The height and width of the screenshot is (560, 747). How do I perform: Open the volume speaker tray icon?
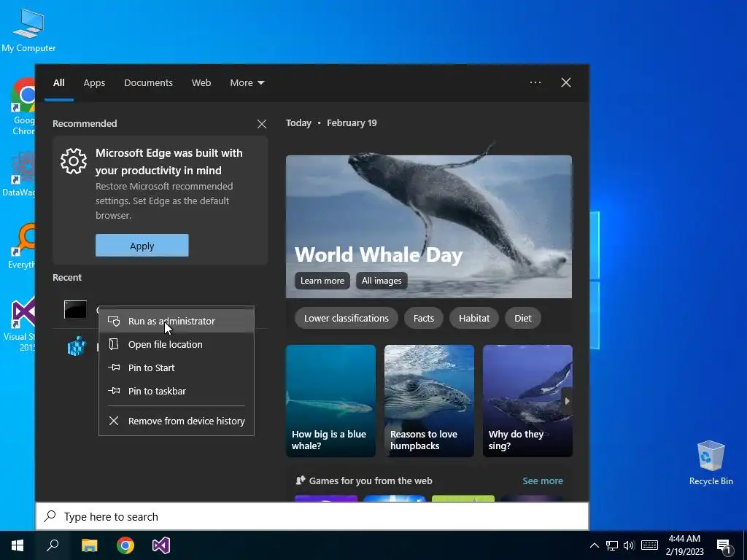pos(629,545)
